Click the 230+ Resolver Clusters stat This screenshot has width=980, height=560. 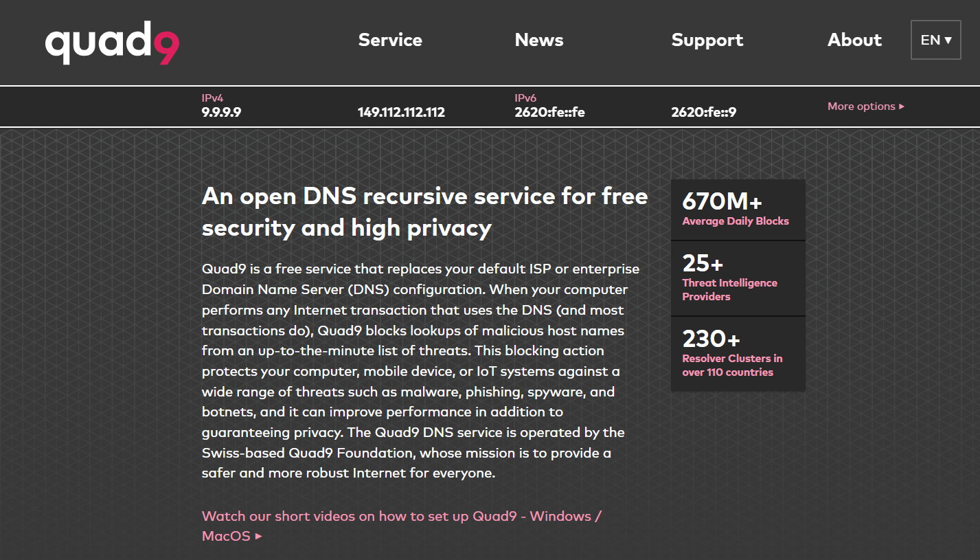tap(738, 354)
